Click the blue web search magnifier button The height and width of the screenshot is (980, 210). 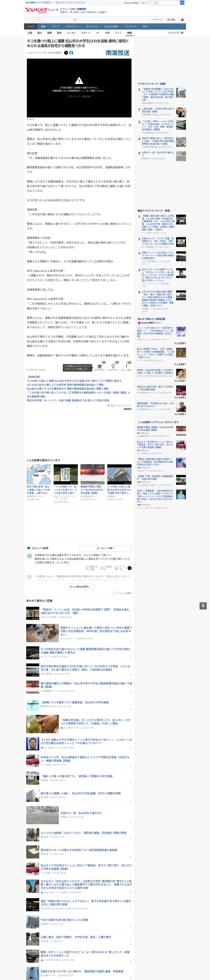coord(182,3)
